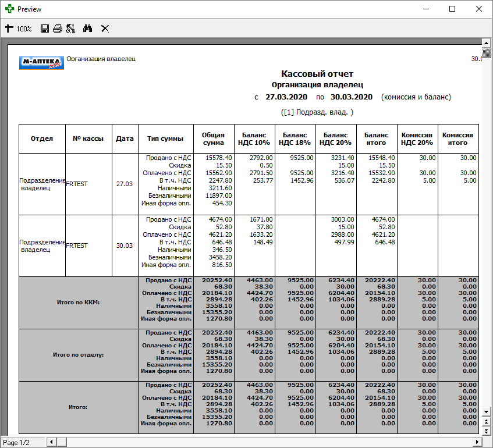Go to the next page with the double down arrow
Viewport: 493px width, 448px height.
tap(487, 431)
